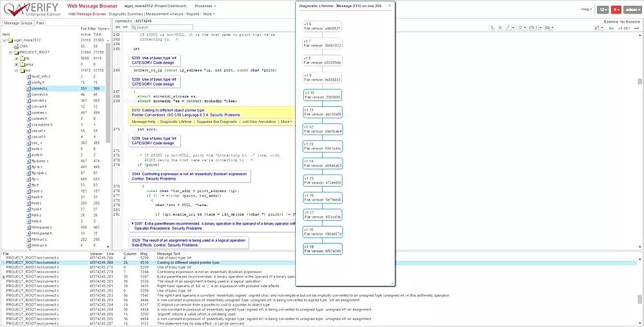Collapse the wget_misra2012 root node
644x327 pixels.
[x=4, y=40]
